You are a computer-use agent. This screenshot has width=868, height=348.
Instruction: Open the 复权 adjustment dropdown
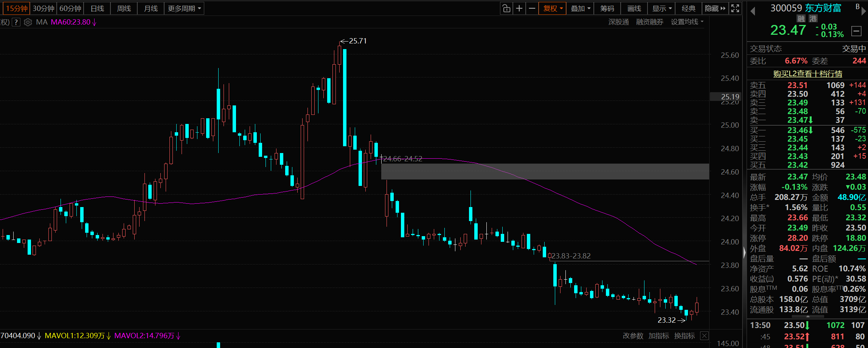[x=553, y=8]
